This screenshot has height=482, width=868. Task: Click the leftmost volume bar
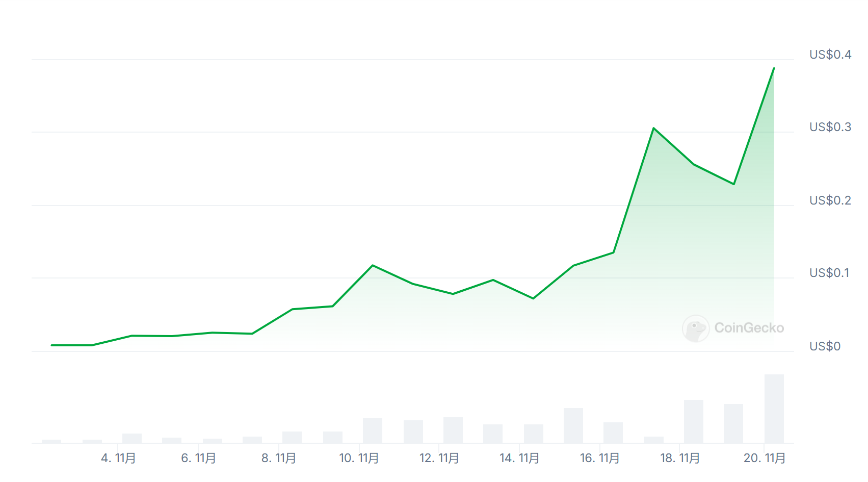51,441
